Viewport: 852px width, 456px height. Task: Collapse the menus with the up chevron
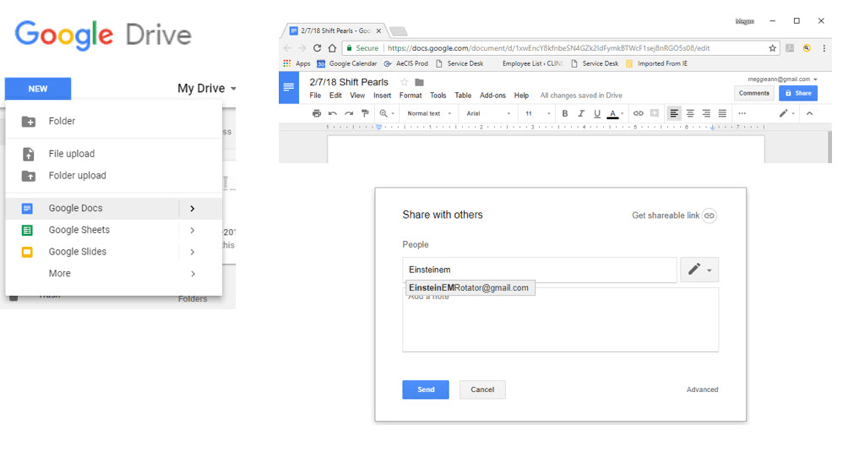(810, 113)
